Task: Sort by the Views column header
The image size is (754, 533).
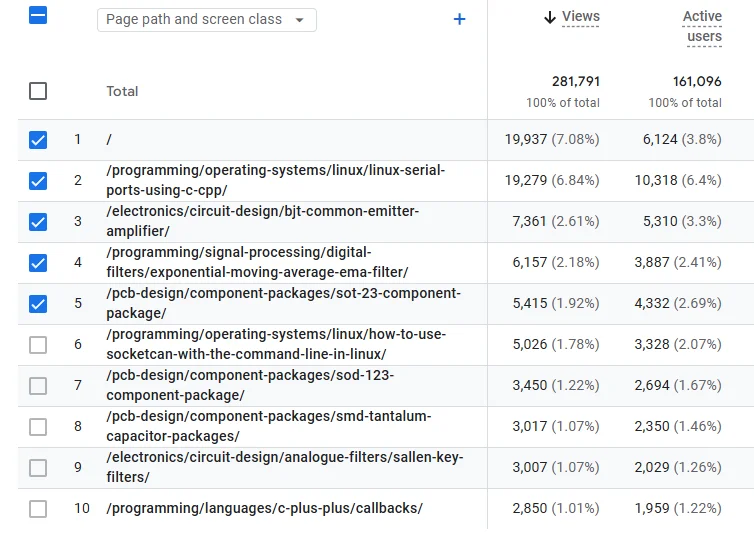Action: pos(580,17)
